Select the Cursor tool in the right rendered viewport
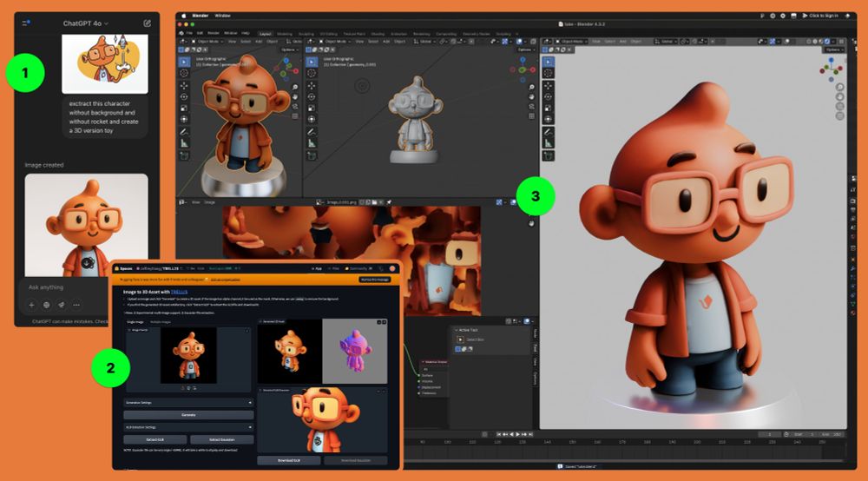 point(548,73)
